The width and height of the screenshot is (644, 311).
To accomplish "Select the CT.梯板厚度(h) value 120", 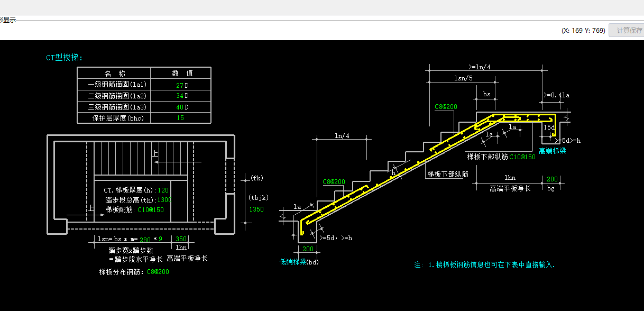I will [163, 190].
